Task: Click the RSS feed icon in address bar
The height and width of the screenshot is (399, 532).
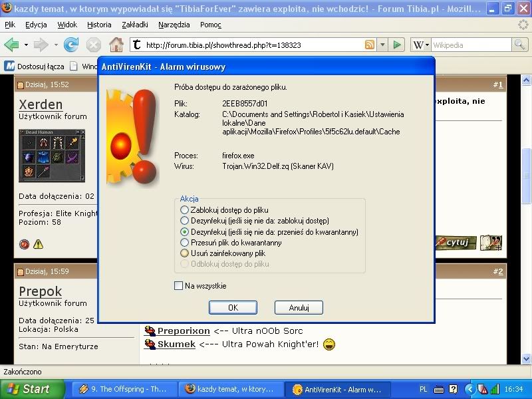Action: point(370,45)
